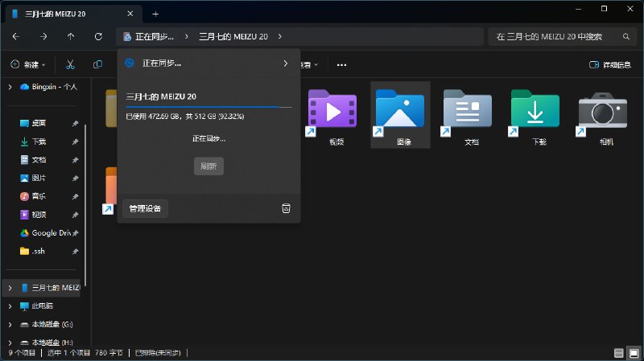Image resolution: width=644 pixels, height=361 pixels.
Task: Unpin sidebar 下载 using its pin icon
Action: click(x=75, y=142)
